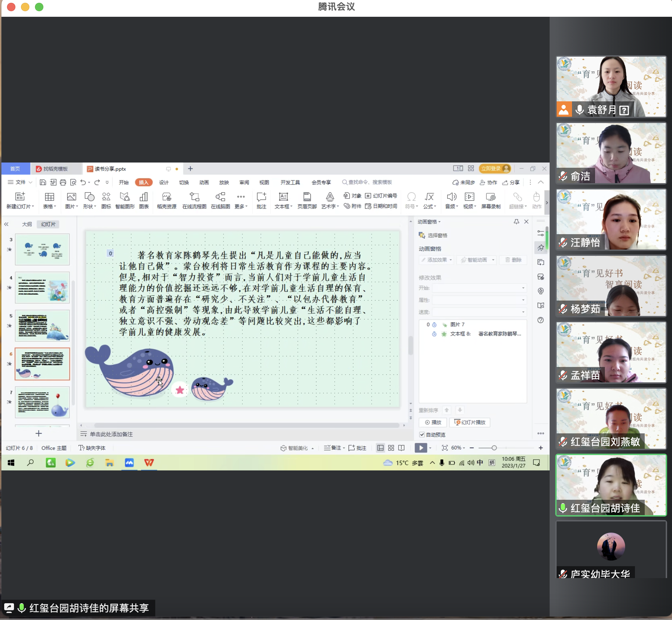Toggle 自动预览 auto preview checkbox
The image size is (672, 620).
pyautogui.click(x=422, y=434)
